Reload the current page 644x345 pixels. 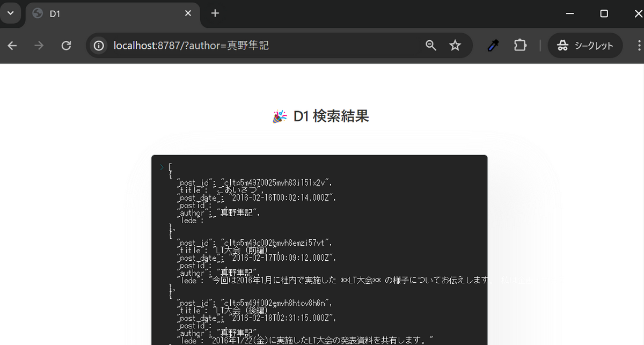66,46
